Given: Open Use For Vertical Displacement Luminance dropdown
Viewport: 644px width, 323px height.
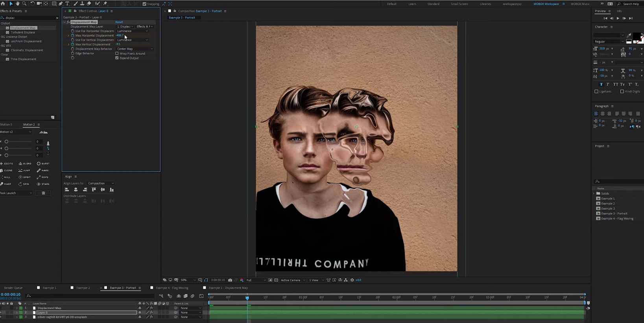Looking at the screenshot, I should point(133,40).
